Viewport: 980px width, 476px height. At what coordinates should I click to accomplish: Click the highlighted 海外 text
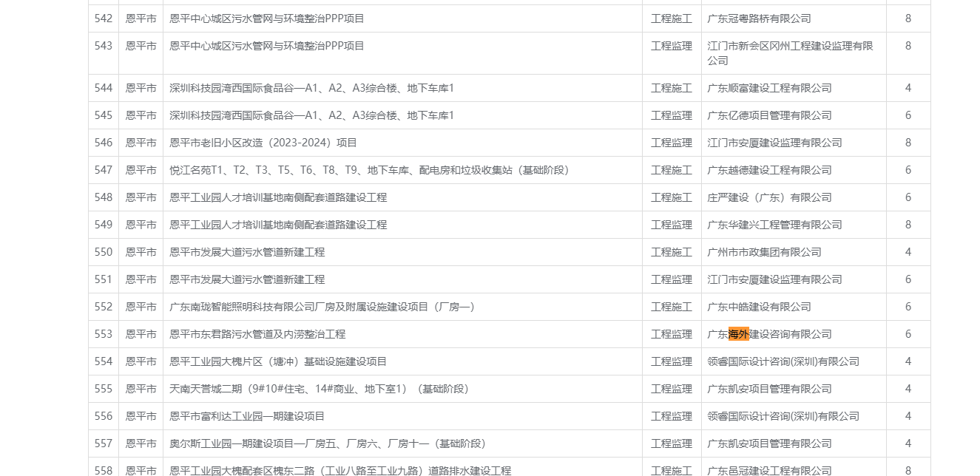point(738,334)
